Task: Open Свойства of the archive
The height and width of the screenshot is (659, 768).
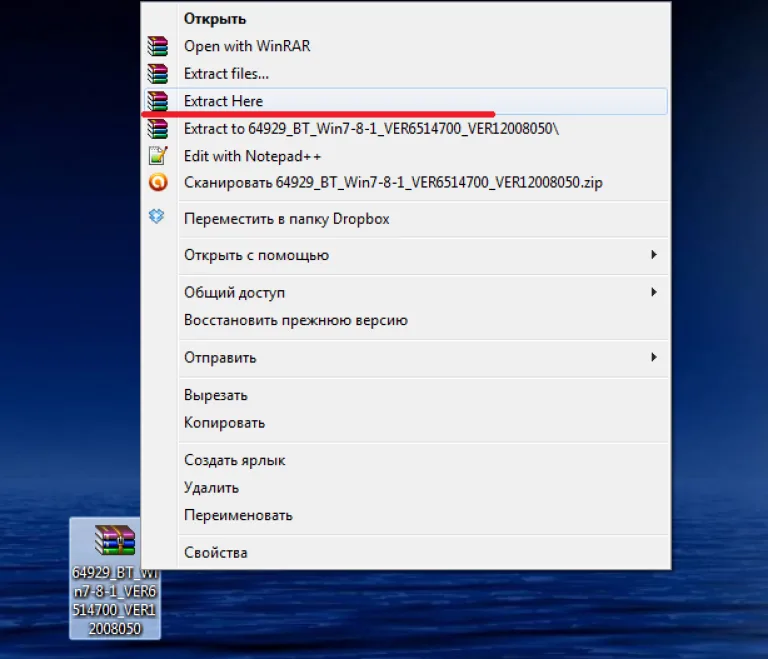Action: click(407, 553)
